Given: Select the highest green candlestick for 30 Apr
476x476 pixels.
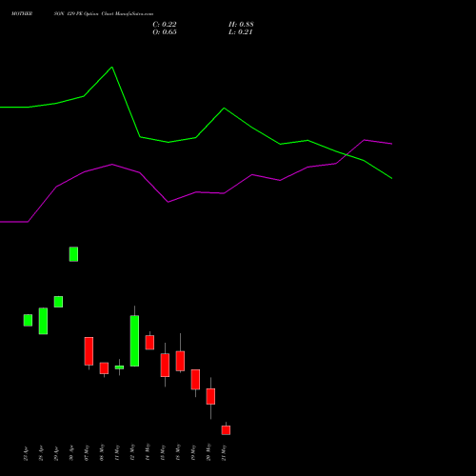Looking at the screenshot, I should tap(73, 254).
